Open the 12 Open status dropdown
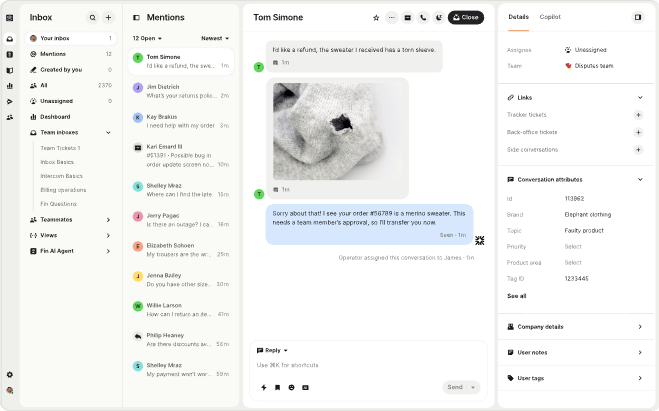Screen dimensions: 659x411 (149, 38)
